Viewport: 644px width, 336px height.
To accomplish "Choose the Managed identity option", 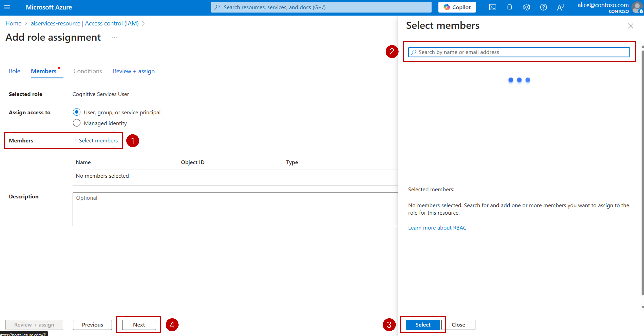I will 77,123.
